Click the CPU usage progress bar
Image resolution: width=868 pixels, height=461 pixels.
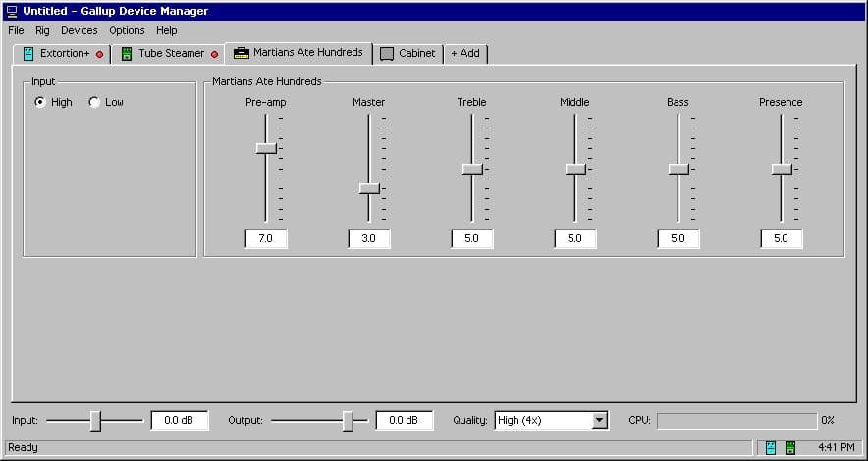(x=736, y=421)
